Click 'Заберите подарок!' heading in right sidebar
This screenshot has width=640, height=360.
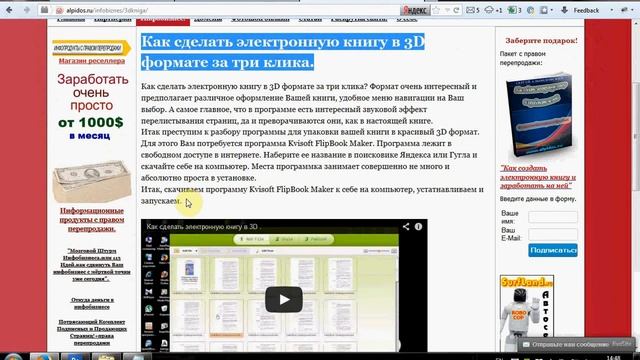(x=541, y=40)
